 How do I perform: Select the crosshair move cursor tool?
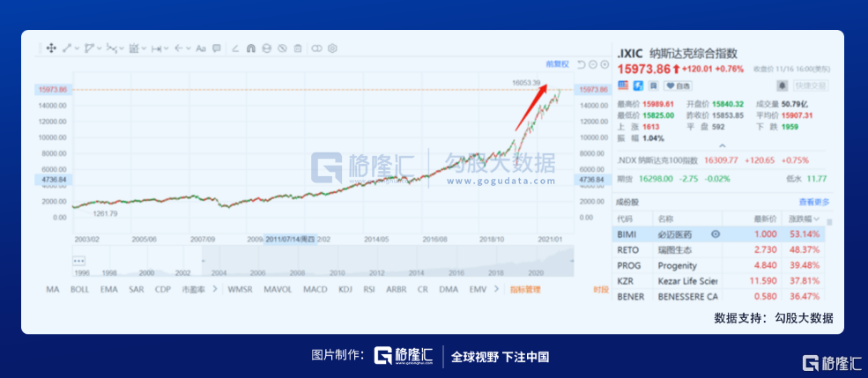[51, 48]
